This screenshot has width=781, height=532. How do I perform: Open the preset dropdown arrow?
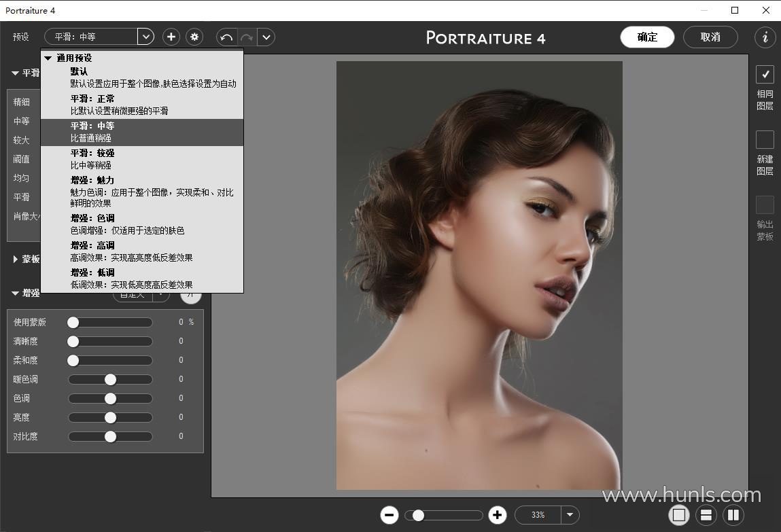click(x=145, y=37)
